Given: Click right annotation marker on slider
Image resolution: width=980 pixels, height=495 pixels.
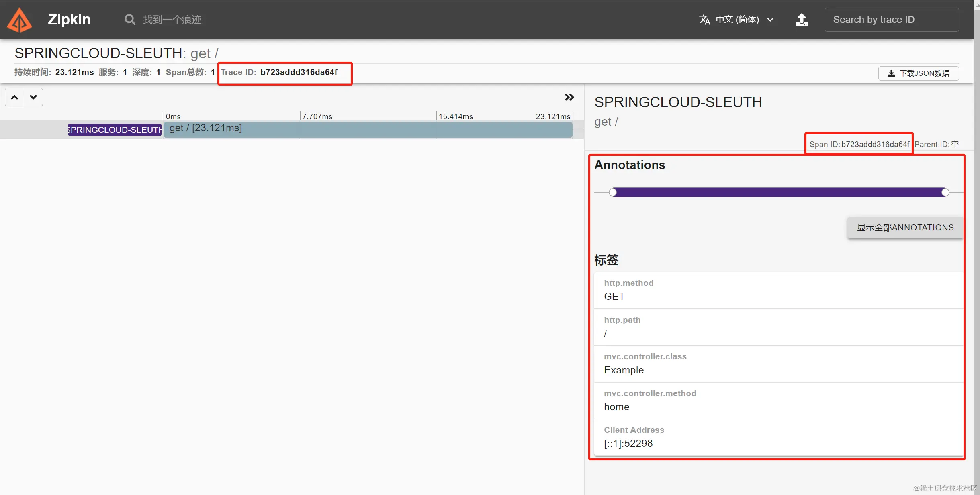Looking at the screenshot, I should point(945,192).
